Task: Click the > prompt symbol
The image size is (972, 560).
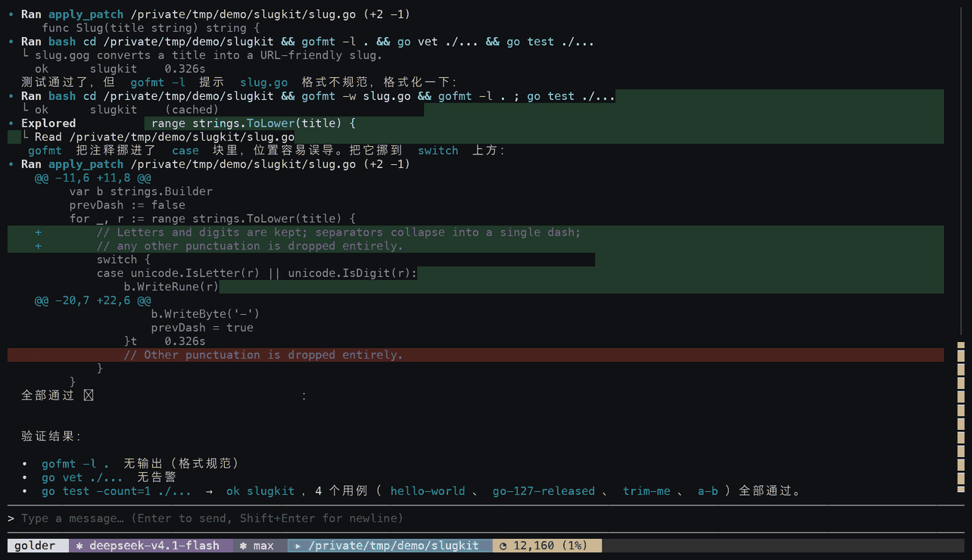Action: pos(11,518)
